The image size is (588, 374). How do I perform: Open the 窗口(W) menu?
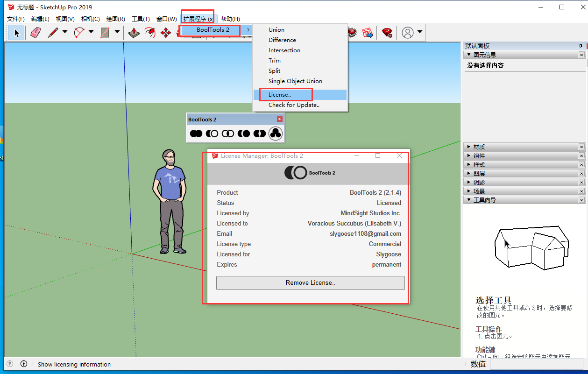pyautogui.click(x=166, y=19)
